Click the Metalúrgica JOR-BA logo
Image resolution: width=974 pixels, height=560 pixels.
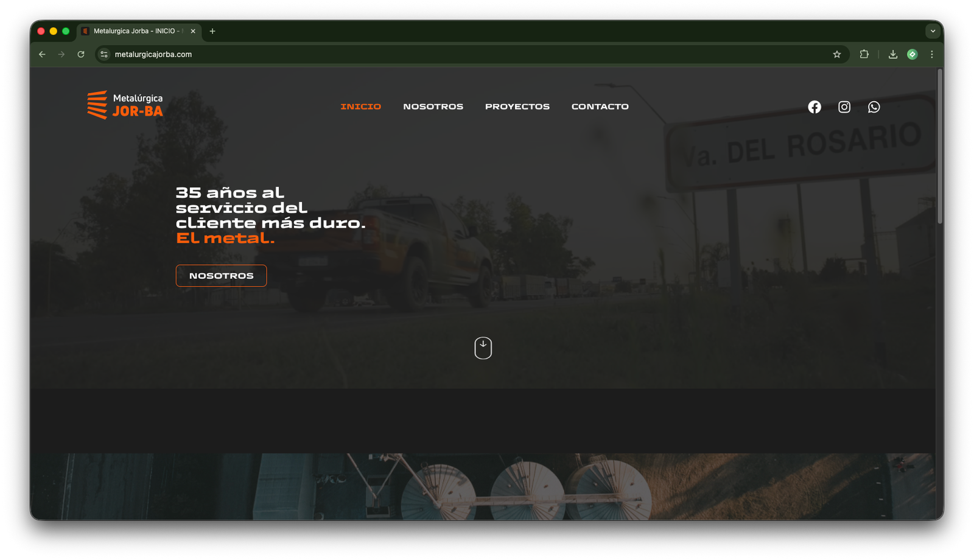click(x=125, y=105)
